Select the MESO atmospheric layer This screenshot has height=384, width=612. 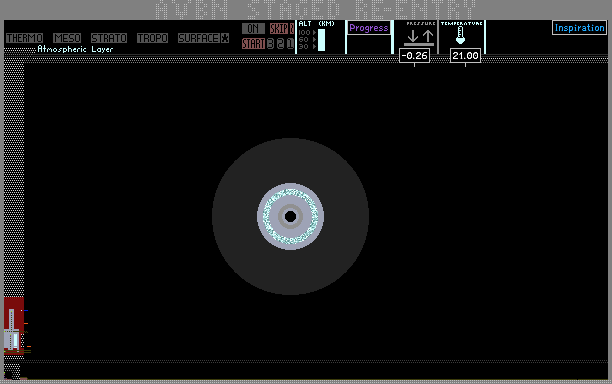click(x=67, y=38)
